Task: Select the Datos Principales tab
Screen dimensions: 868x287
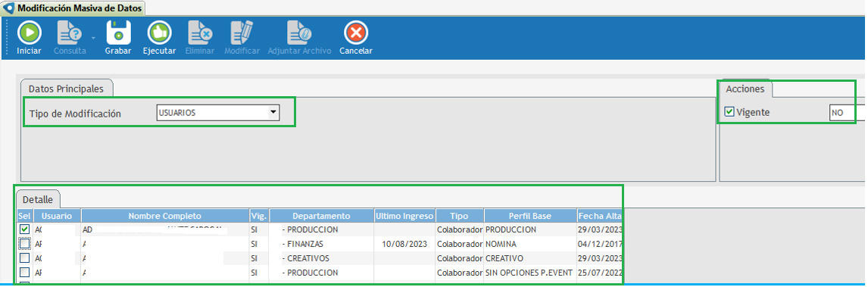Action: pos(66,89)
